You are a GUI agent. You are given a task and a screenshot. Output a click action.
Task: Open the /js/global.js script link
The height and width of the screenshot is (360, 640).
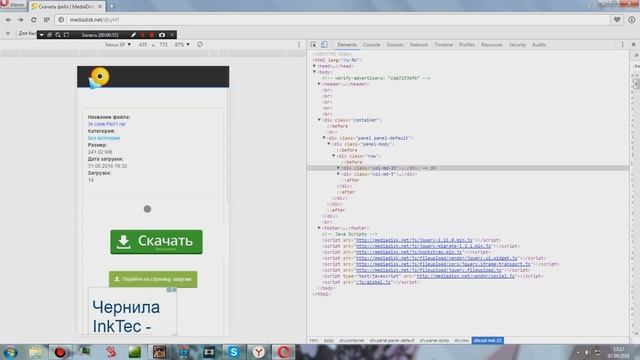(x=373, y=282)
